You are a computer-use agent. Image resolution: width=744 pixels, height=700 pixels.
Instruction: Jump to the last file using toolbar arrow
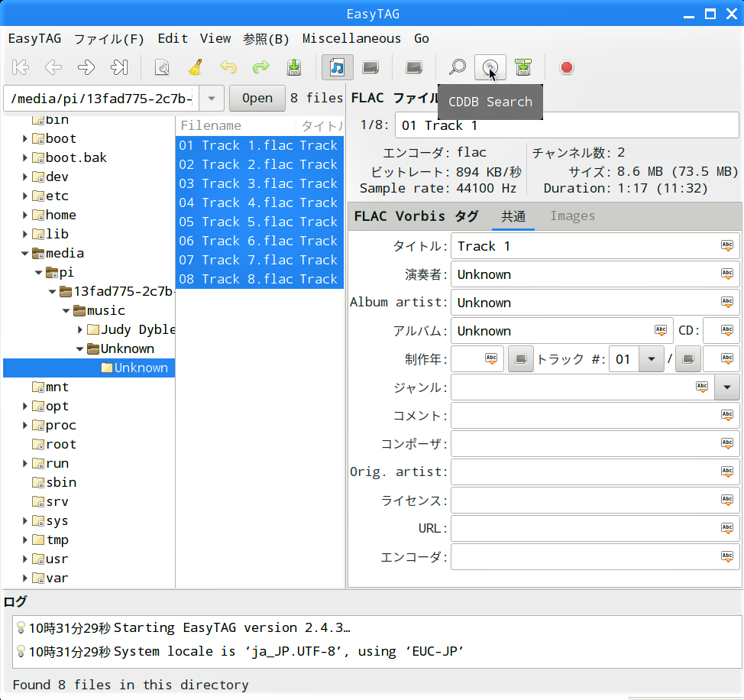tap(118, 67)
